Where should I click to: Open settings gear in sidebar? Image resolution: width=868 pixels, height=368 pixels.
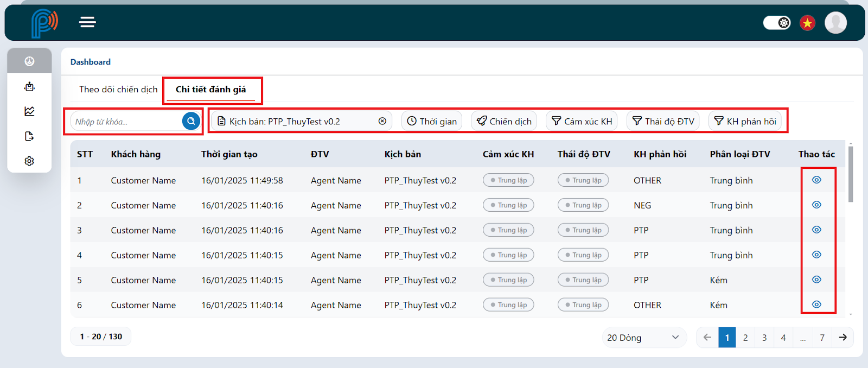tap(29, 161)
